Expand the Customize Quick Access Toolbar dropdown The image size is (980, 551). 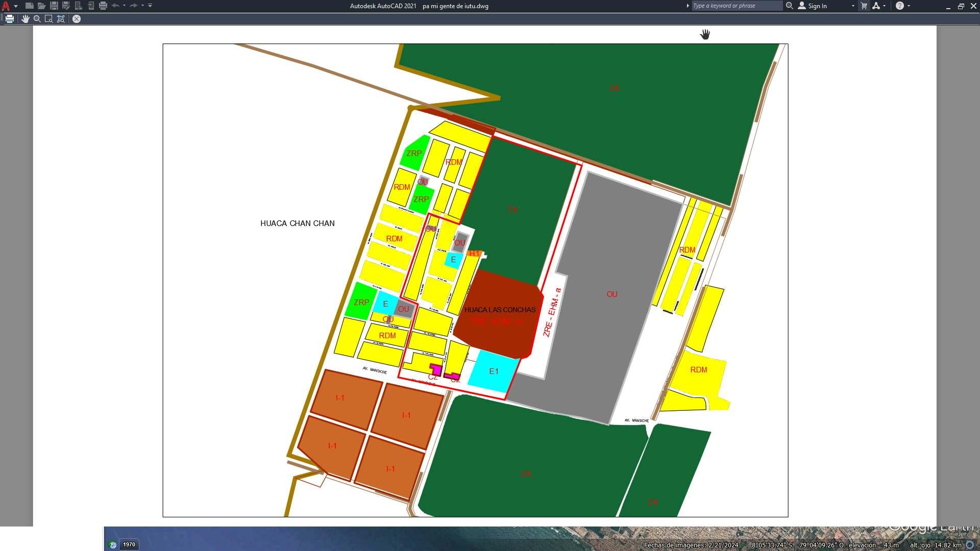pyautogui.click(x=150, y=6)
